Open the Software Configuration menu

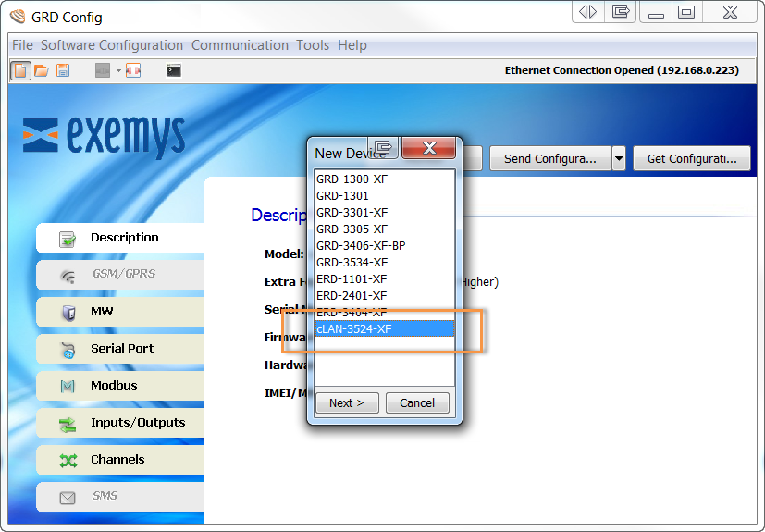coord(112,45)
